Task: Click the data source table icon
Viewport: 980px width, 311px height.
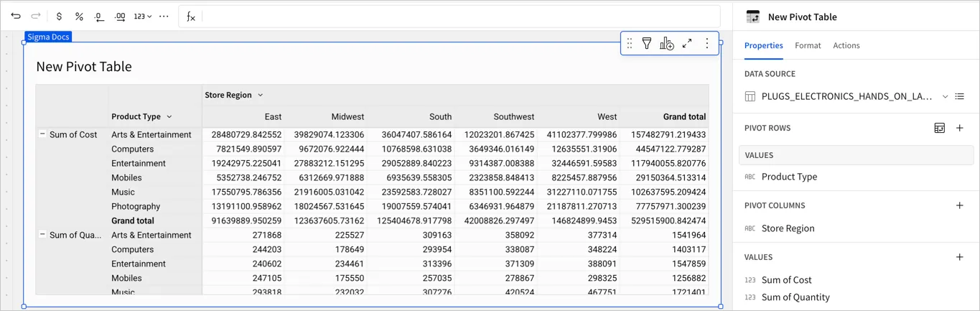Action: click(x=750, y=96)
